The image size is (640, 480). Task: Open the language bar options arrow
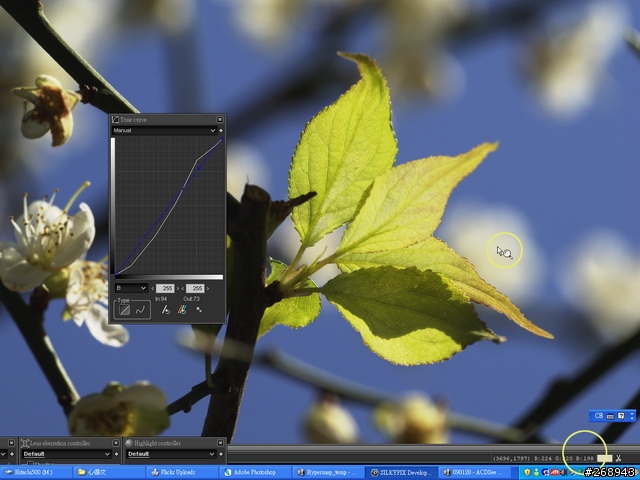tap(632, 416)
